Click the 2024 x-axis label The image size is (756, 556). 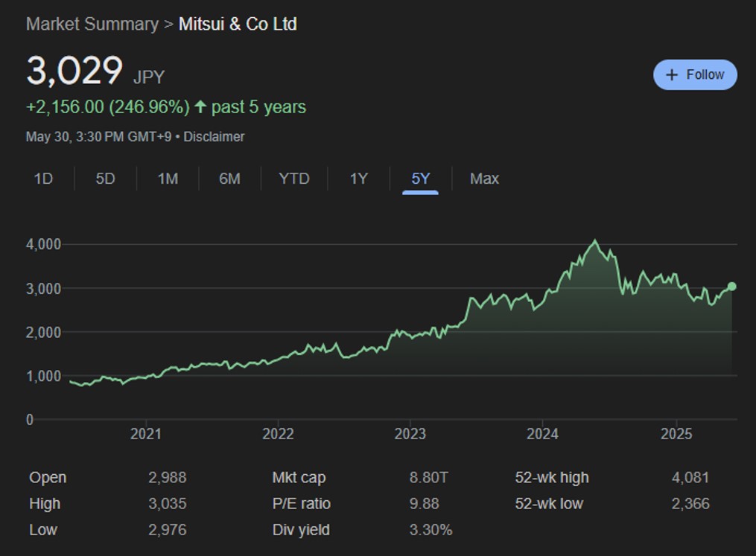click(x=542, y=434)
